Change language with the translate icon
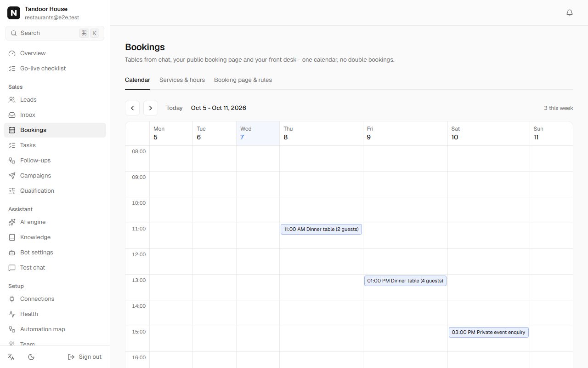 click(11, 357)
